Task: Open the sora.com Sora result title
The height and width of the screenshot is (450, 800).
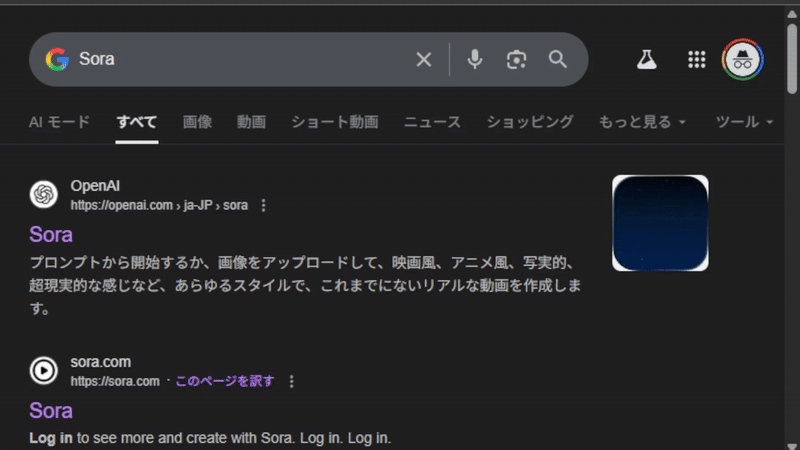Action: (51, 411)
